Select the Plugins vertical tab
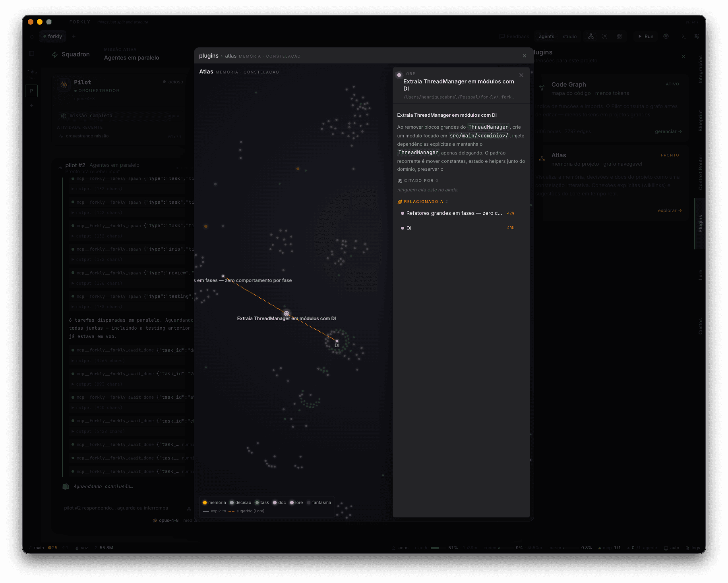This screenshot has width=728, height=583. [700, 224]
